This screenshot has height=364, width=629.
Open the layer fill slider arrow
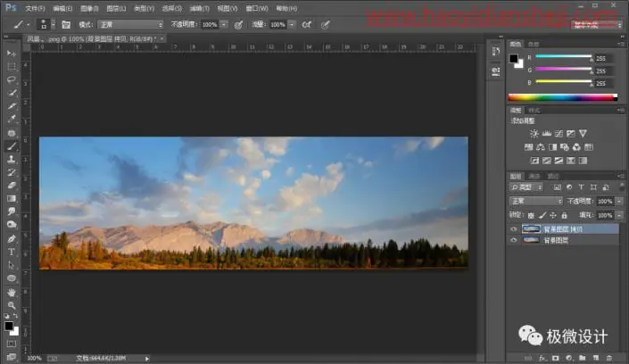pyautogui.click(x=620, y=216)
